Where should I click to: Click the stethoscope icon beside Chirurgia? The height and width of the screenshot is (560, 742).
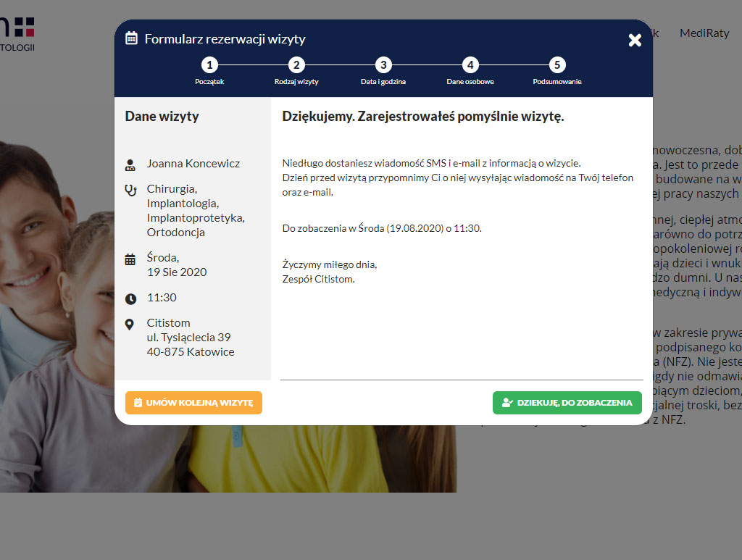[130, 191]
